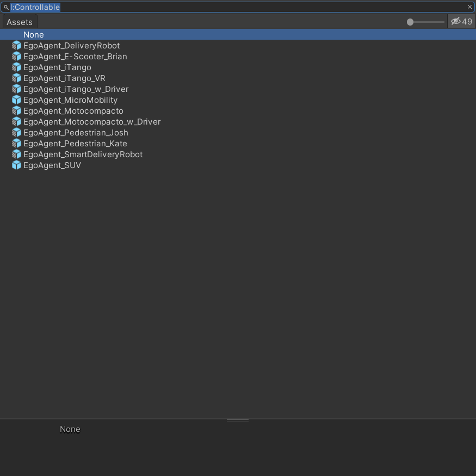Select EgoAgent_Motocompacto asset name
The image size is (476, 476).
[73, 111]
